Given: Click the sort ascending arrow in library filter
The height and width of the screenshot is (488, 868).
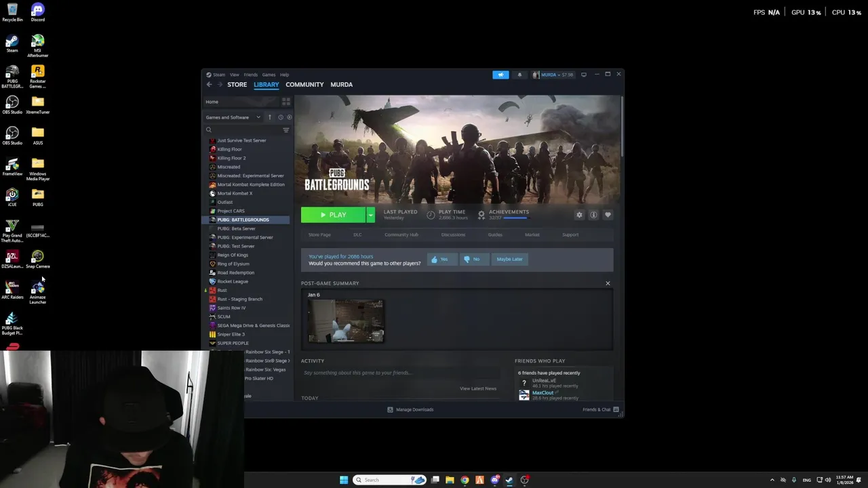Looking at the screenshot, I should coord(269,117).
